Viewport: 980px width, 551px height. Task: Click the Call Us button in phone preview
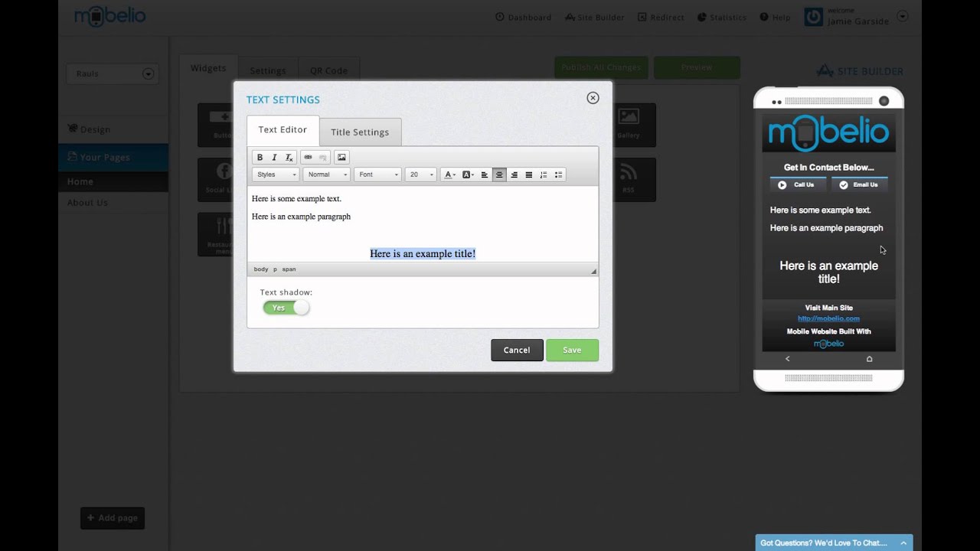(x=797, y=184)
